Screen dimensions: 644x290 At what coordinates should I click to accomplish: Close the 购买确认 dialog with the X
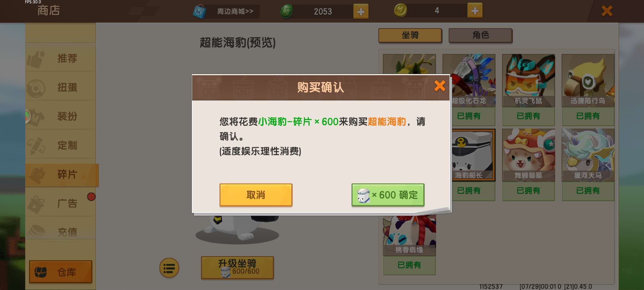440,86
